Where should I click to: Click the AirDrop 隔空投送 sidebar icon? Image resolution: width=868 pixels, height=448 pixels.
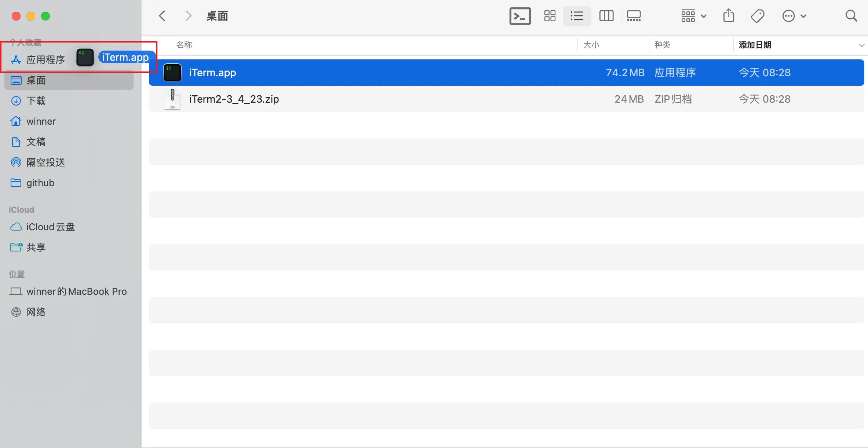16,162
